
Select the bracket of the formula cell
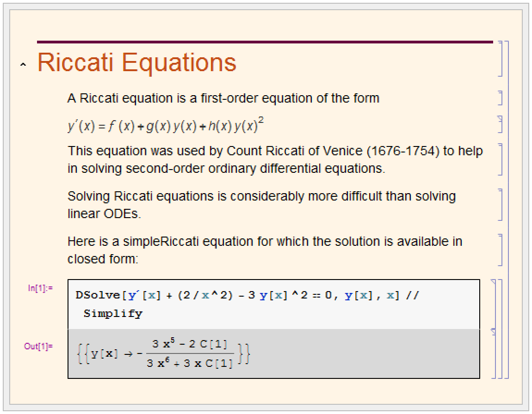[x=500, y=125]
